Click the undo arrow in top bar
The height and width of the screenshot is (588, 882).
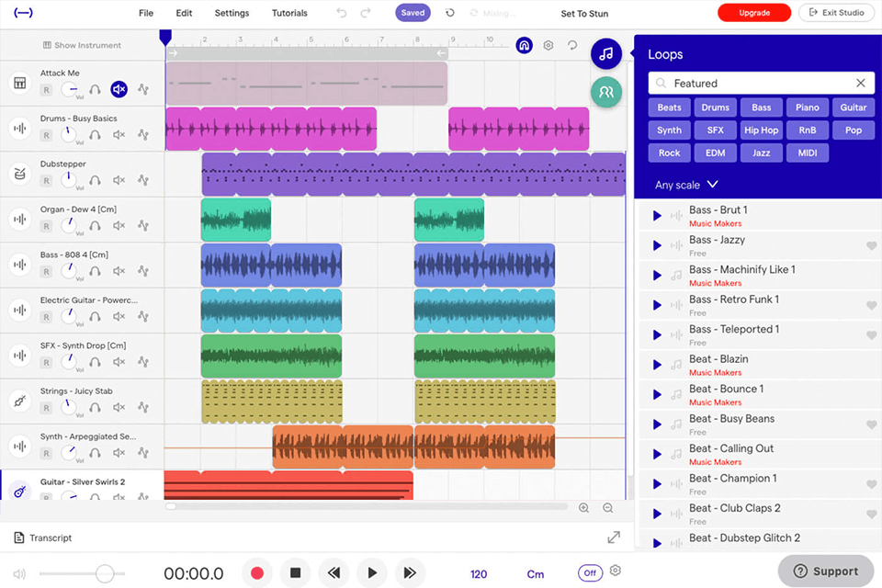pyautogui.click(x=342, y=13)
